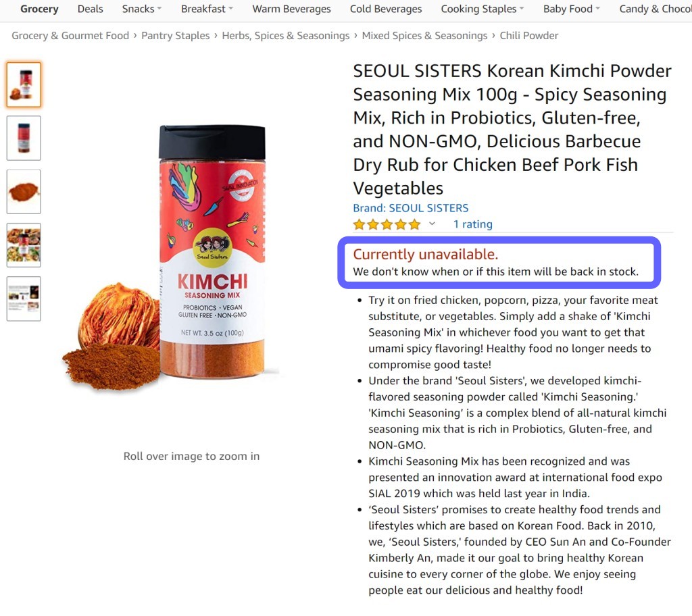This screenshot has width=692, height=616.
Task: Expand the Breakfast menu
Action: pos(207,9)
